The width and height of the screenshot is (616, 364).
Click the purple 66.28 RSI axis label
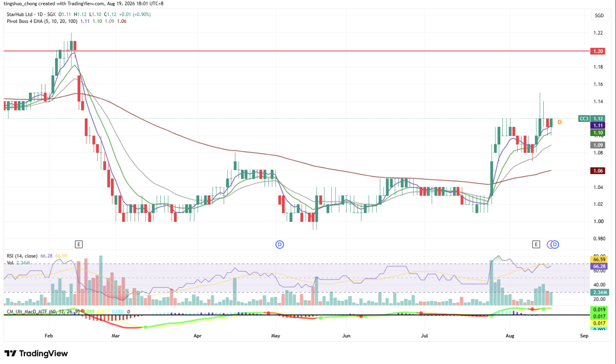pos(599,267)
